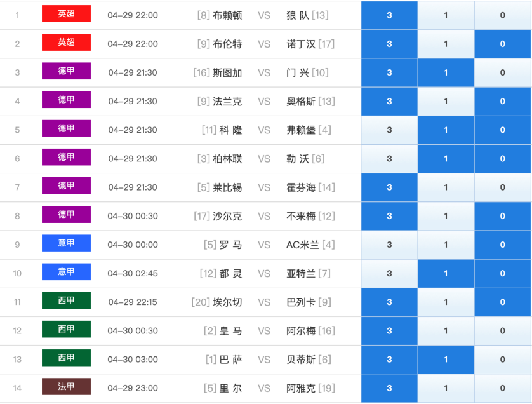
Task: Click kickoff time 04-30 03:00
Action: (133, 360)
